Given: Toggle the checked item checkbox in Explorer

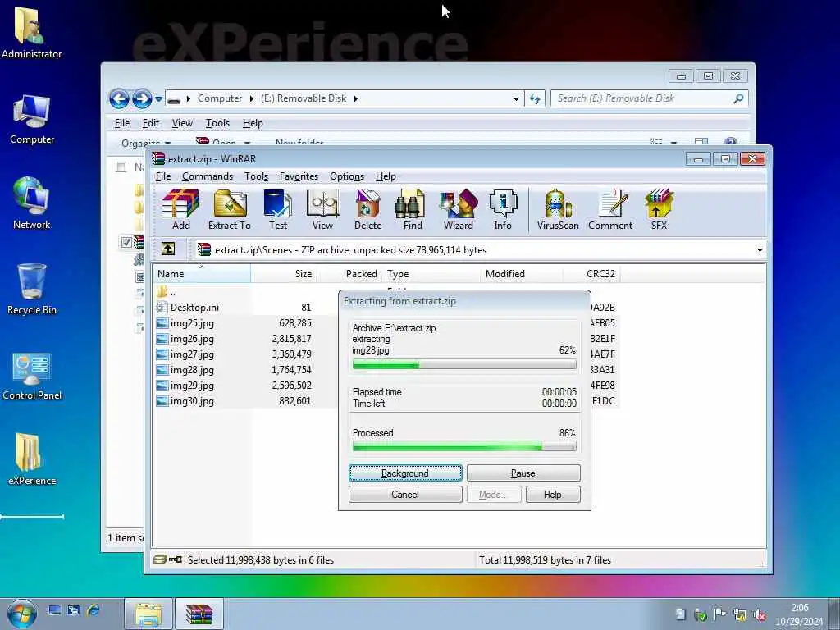Looking at the screenshot, I should click(126, 242).
